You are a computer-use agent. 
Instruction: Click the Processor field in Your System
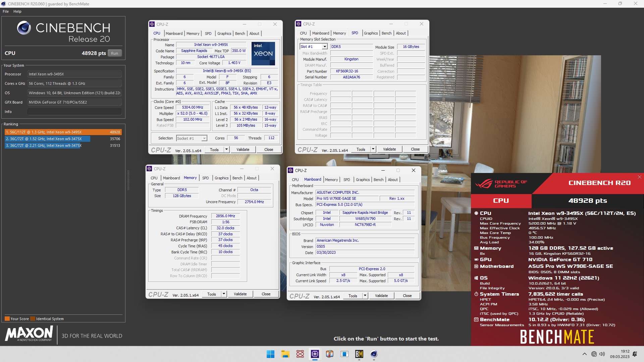point(74,74)
